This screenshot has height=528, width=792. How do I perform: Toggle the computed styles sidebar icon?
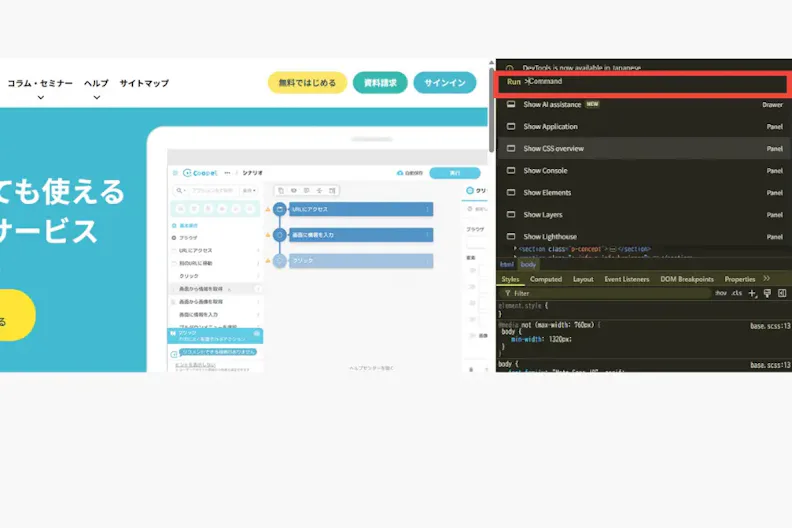click(x=782, y=293)
